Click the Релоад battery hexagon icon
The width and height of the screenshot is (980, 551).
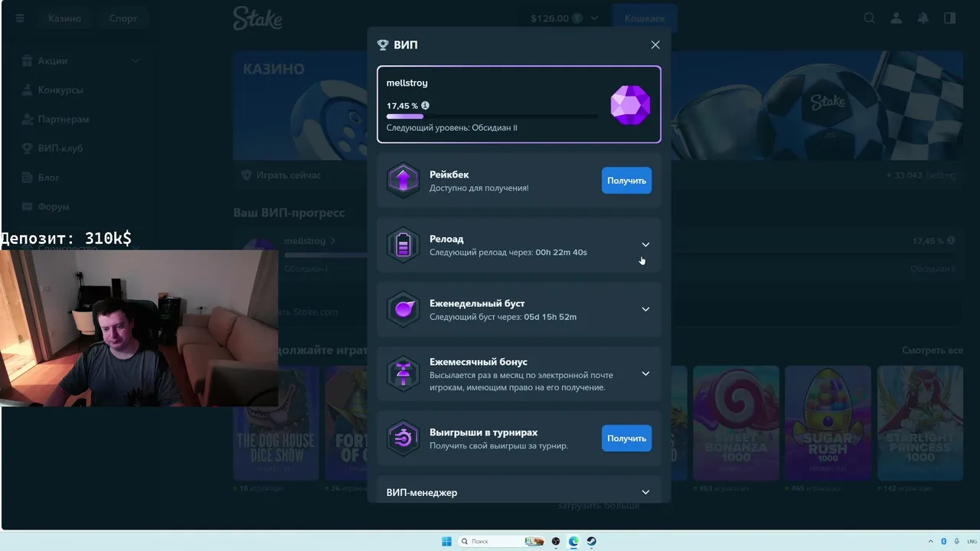tap(403, 245)
